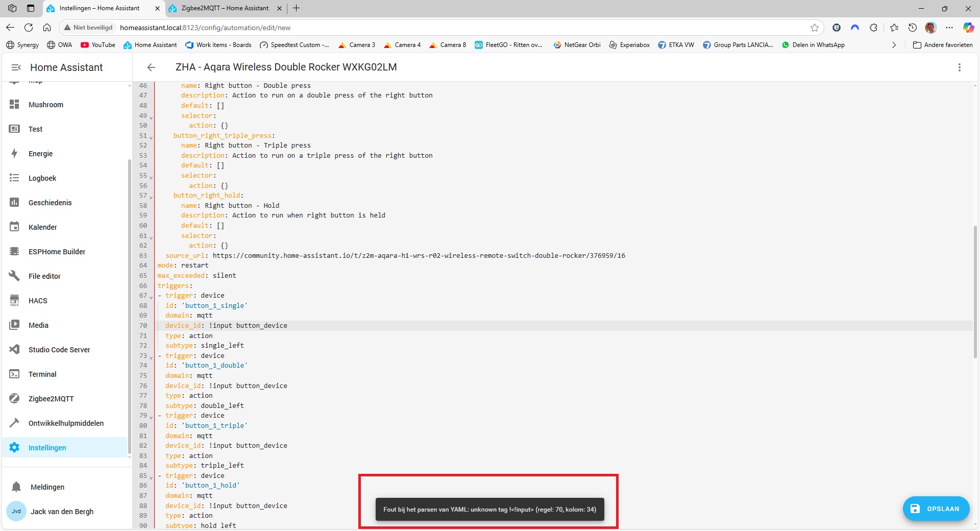Open Ontwikkelhulpmiddelen in sidebar
The height and width of the screenshot is (531, 980).
coord(65,423)
